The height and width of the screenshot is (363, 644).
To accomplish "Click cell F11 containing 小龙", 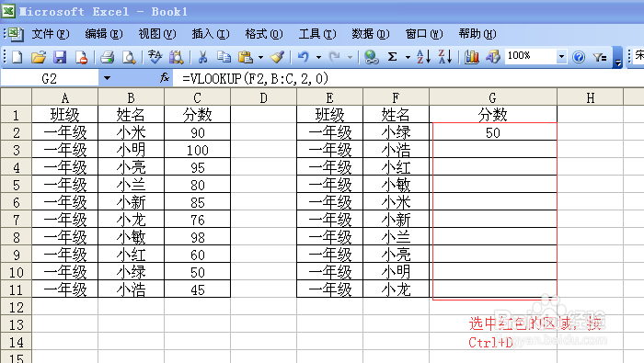I will tap(396, 289).
